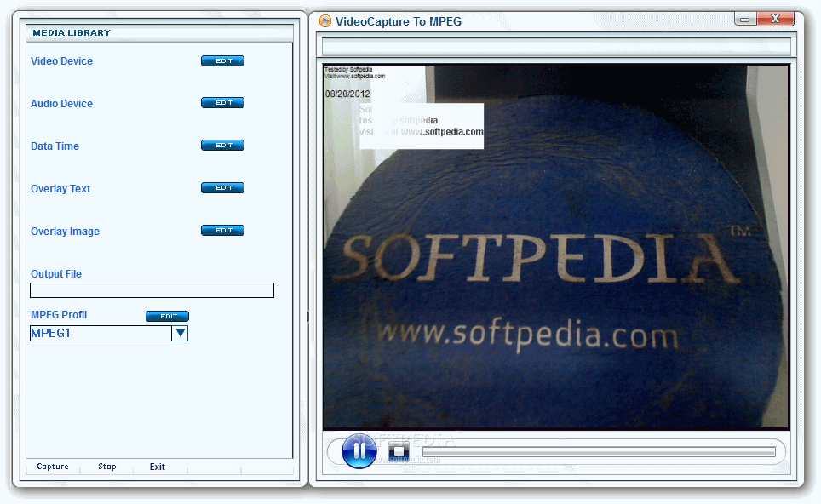The height and width of the screenshot is (504, 821).
Task: Click the MEDIA LIBRARY panel header
Action: point(159,33)
